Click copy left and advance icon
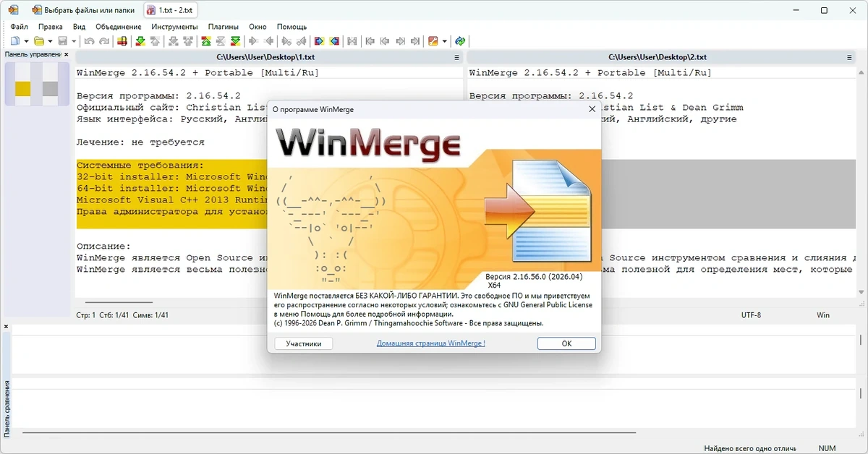This screenshot has width=868, height=454. (302, 41)
